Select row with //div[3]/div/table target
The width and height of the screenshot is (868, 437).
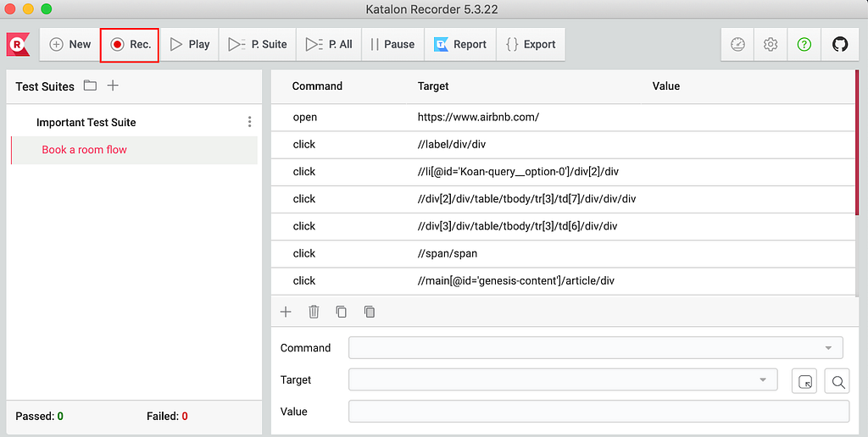click(x=563, y=225)
